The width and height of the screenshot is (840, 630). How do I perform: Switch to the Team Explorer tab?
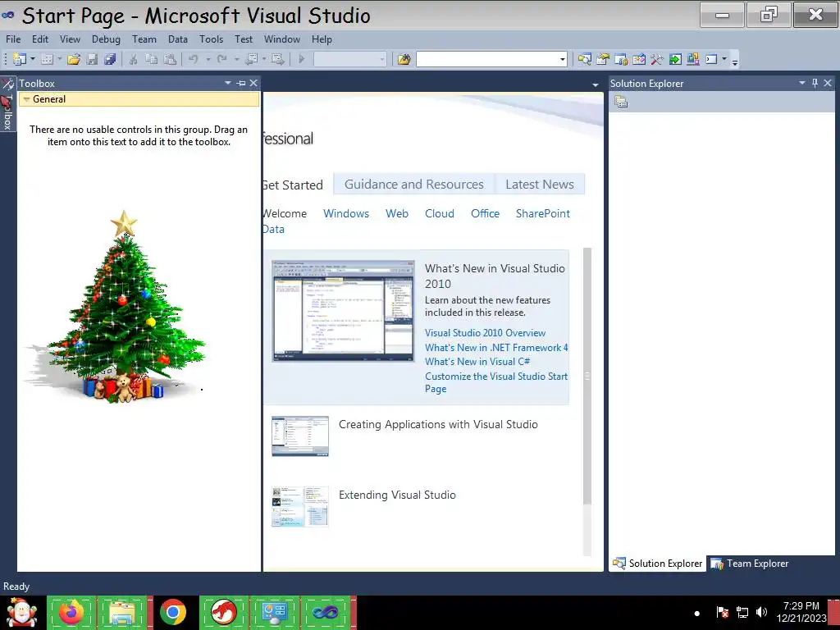(750, 564)
